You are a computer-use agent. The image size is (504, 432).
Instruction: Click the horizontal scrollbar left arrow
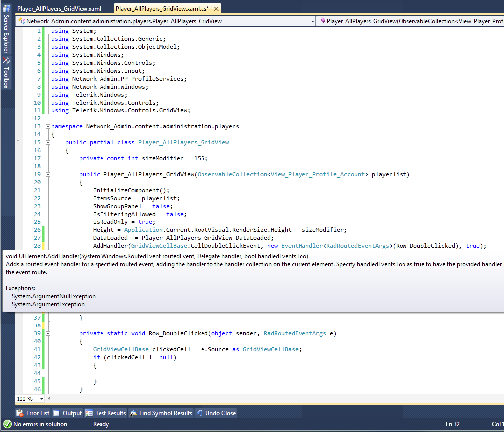click(x=49, y=399)
